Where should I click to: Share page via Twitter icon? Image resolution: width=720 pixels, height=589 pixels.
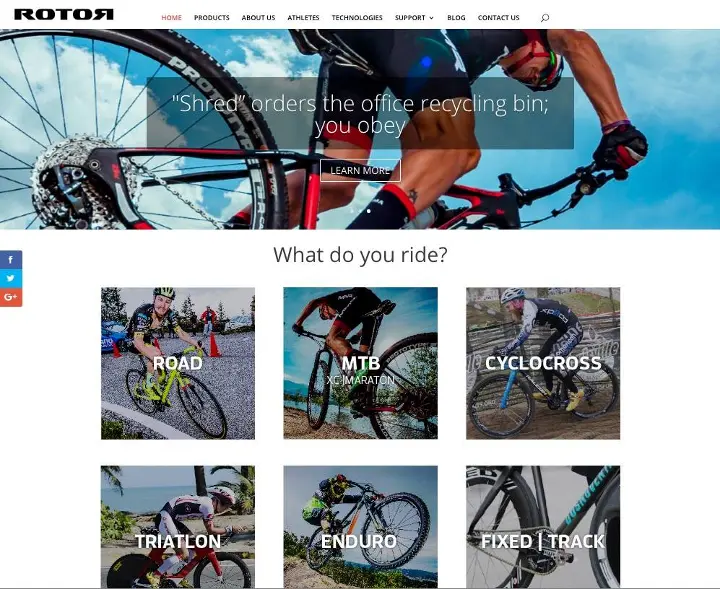[11, 279]
